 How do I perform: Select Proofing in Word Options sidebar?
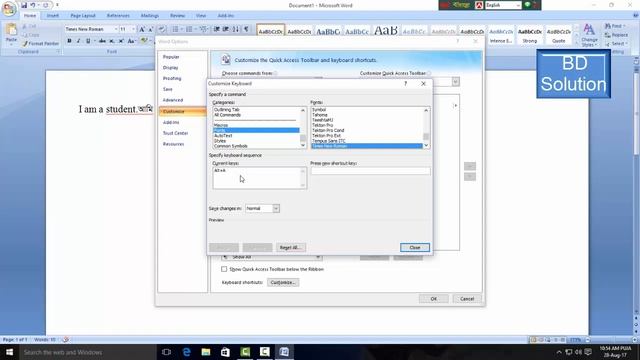pyautogui.click(x=172, y=78)
